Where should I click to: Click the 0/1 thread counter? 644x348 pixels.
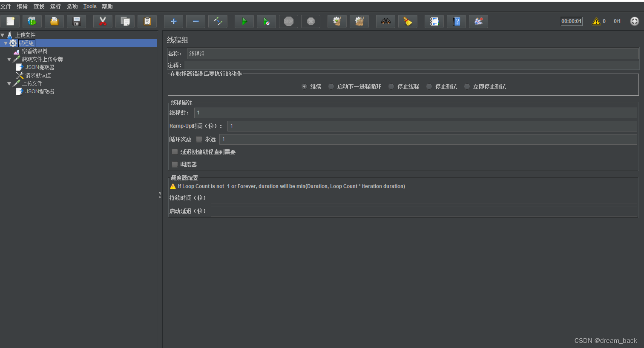(x=617, y=21)
